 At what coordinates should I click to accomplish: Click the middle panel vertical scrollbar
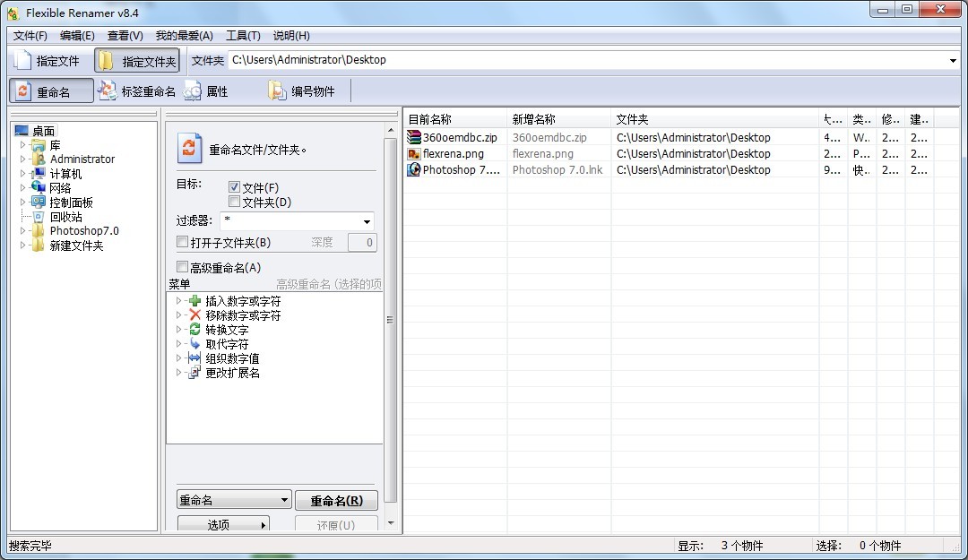(391, 320)
